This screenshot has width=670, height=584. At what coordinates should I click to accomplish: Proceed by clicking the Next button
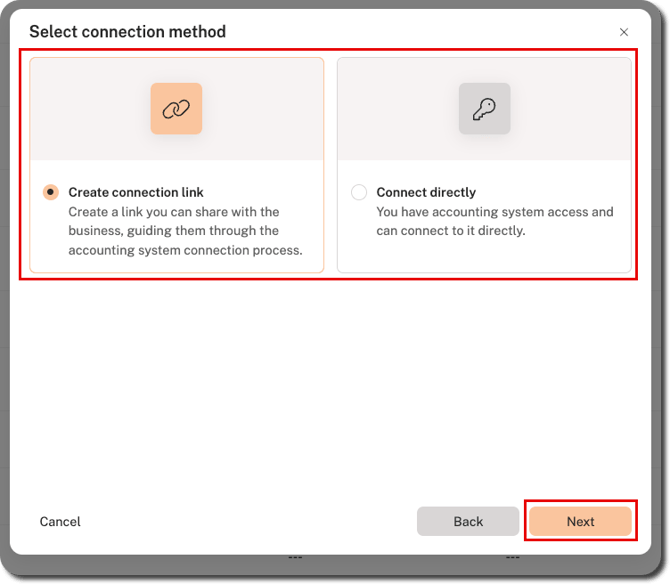(x=580, y=521)
